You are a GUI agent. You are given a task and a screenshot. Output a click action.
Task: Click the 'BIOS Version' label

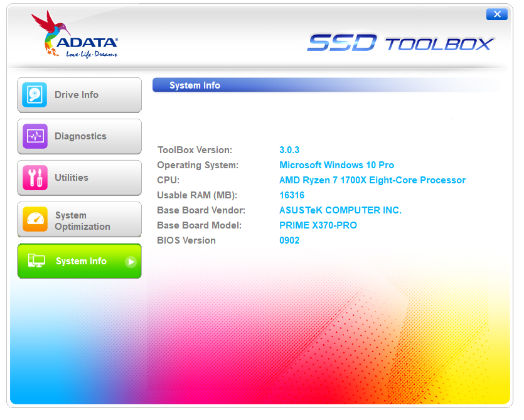click(x=186, y=240)
